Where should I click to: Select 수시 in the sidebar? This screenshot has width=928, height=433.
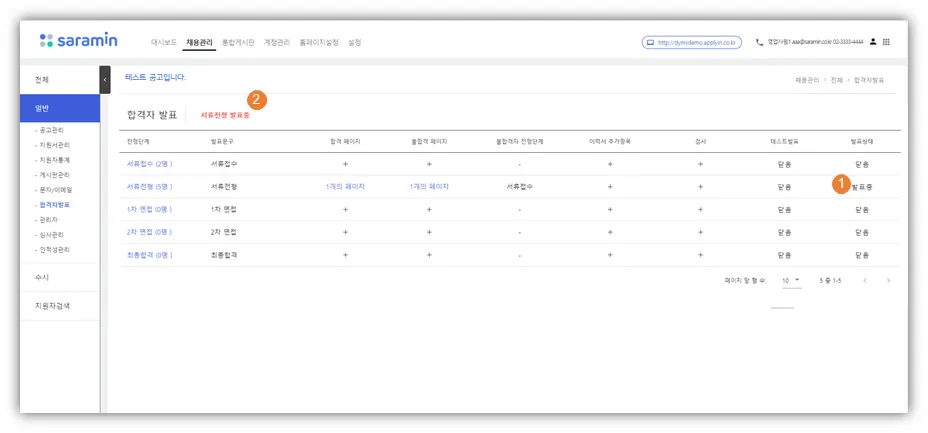[x=60, y=277]
